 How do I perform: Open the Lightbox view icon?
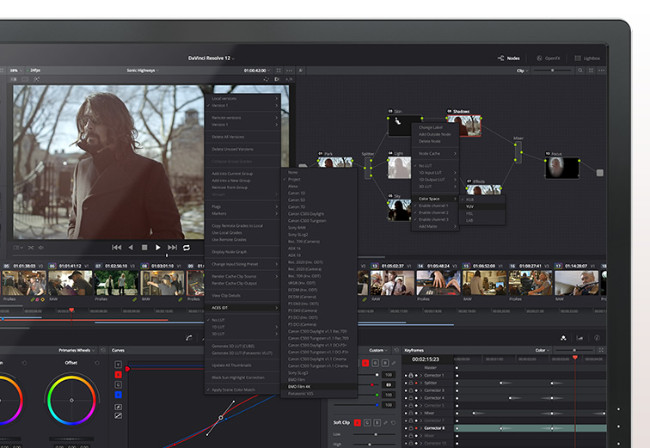[577, 58]
